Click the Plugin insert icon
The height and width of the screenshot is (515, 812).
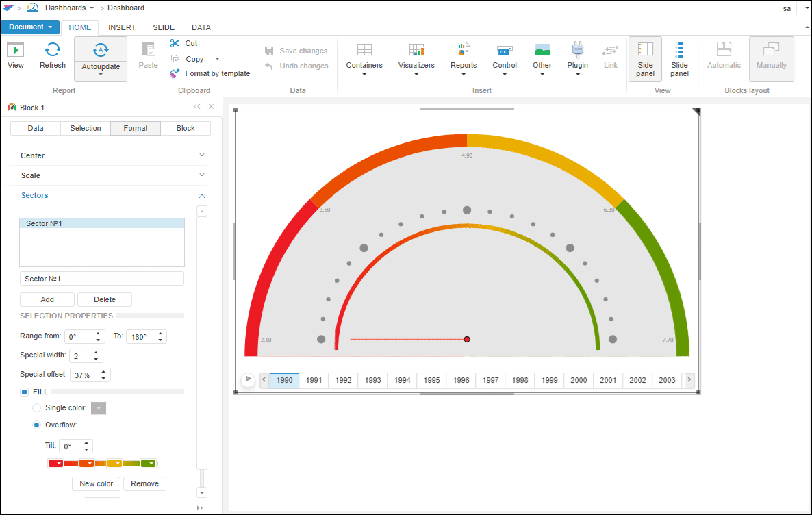(x=577, y=50)
